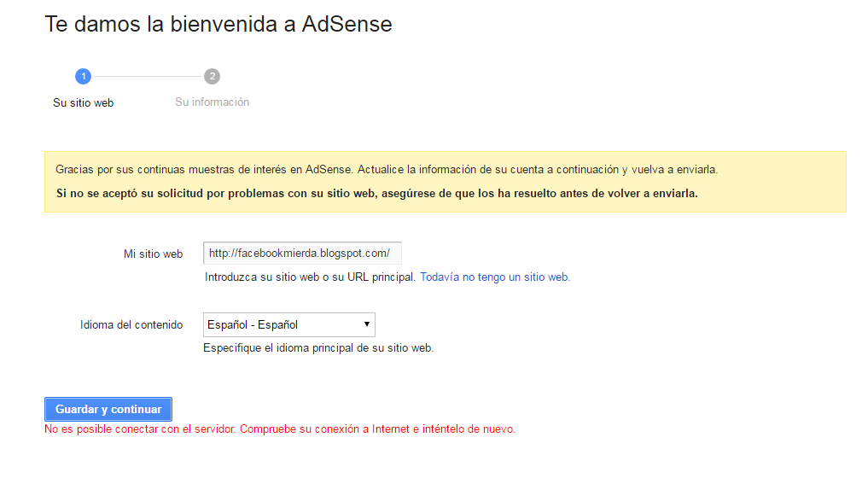Viewport: 868px width, 484px height.
Task: Click the 'Te damos la bienvenida a AdSense' heading
Action: (218, 25)
